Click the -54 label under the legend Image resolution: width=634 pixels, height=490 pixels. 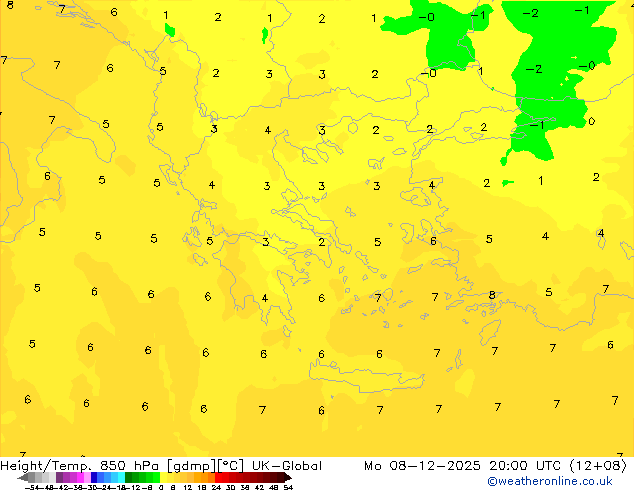point(32,488)
